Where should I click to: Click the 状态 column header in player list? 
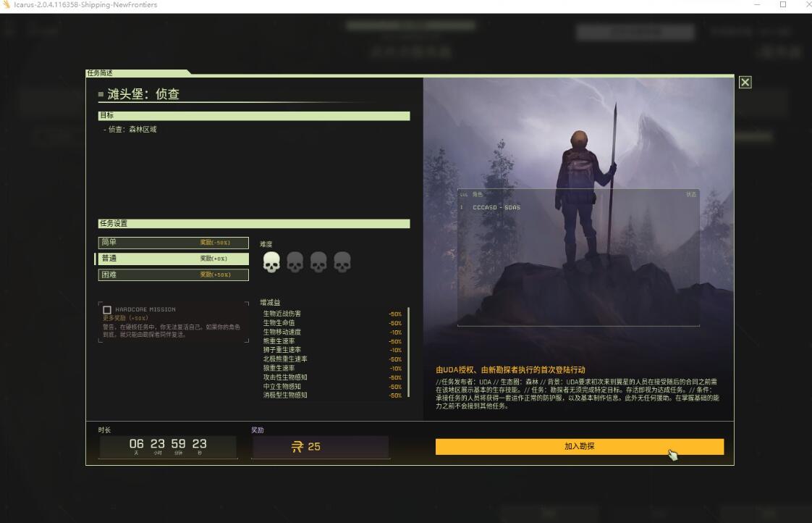tap(691, 194)
